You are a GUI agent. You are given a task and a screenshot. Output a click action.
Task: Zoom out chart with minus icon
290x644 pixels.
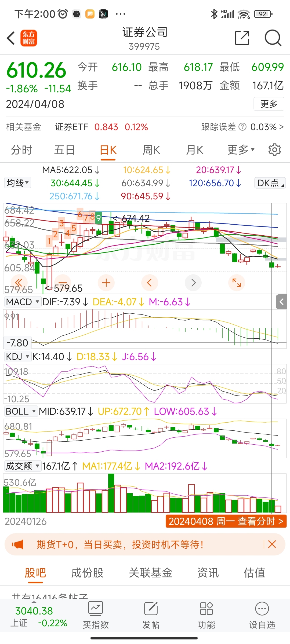63,283
